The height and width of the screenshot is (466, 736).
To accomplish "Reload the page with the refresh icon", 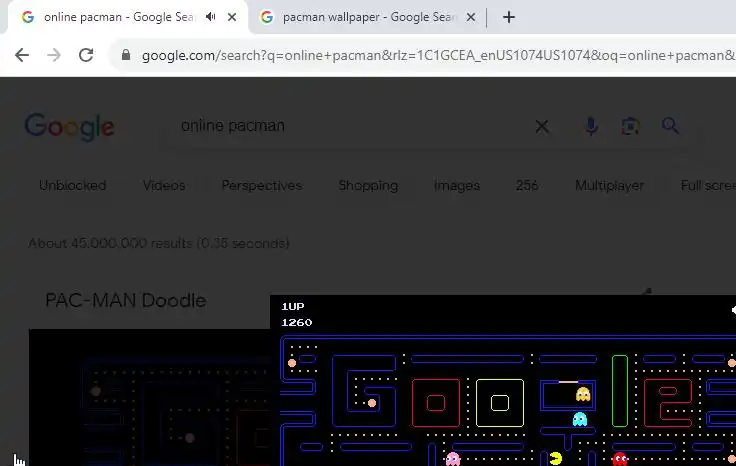I will tap(86, 55).
